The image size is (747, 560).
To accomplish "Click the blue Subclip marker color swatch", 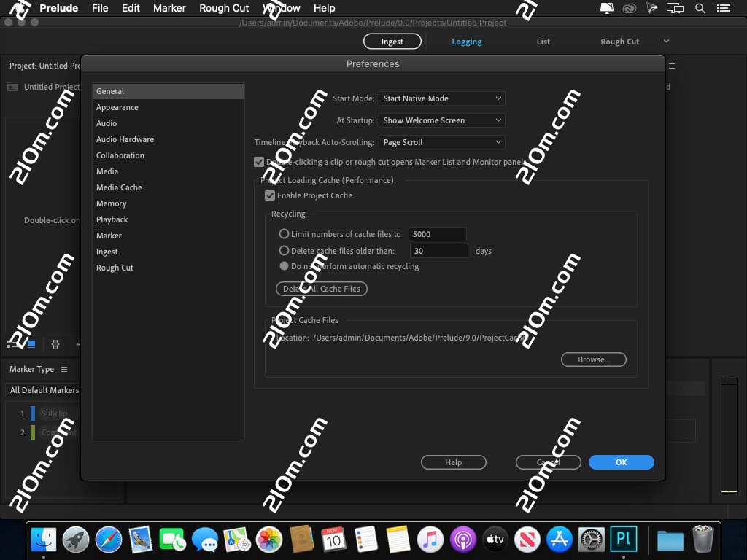I will click(x=33, y=413).
